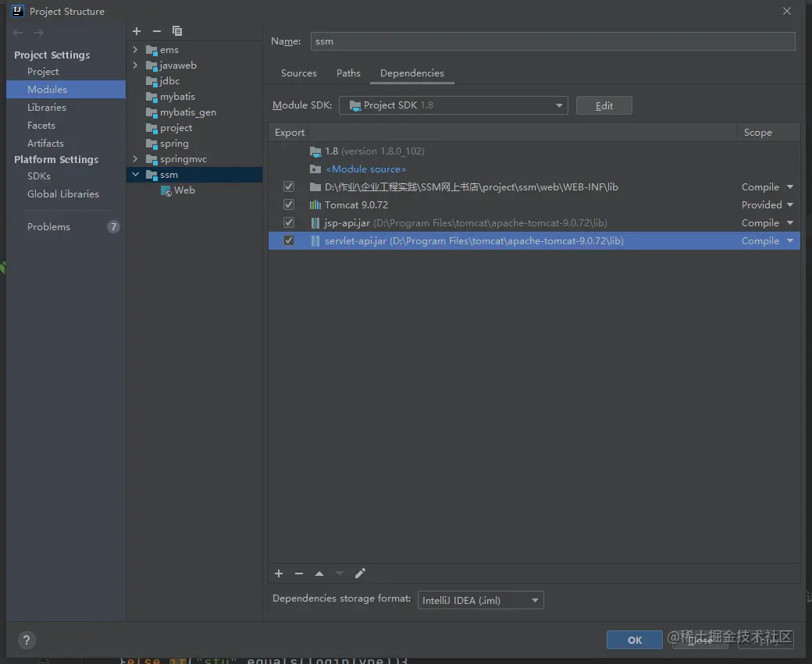This screenshot has width=812, height=664.
Task: Select the spring module
Action: (174, 144)
